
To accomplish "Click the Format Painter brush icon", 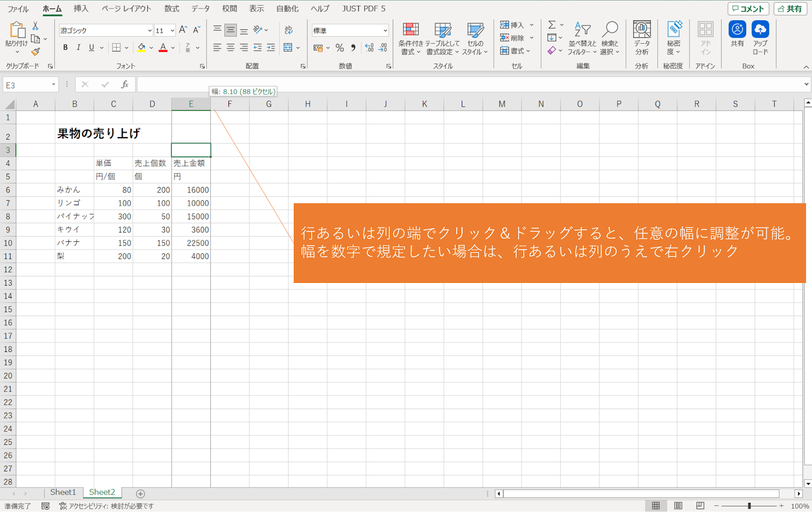I will click(x=36, y=51).
